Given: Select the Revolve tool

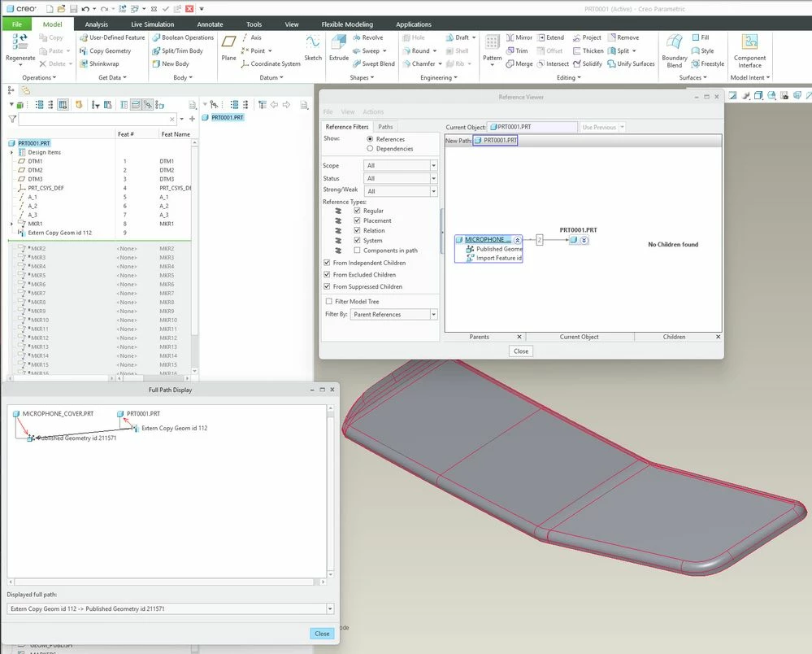Looking at the screenshot, I should coord(367,37).
